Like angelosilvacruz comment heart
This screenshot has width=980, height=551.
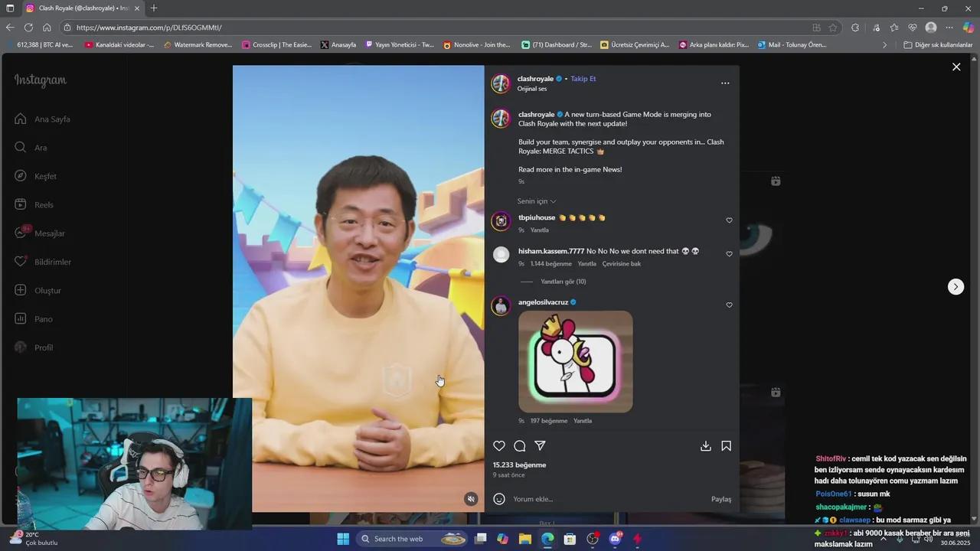coord(729,305)
